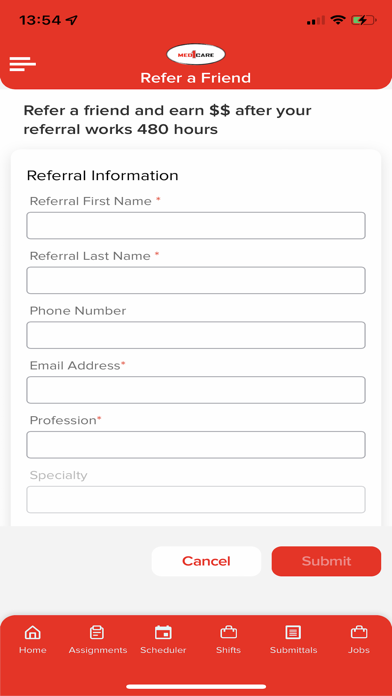Viewport: 392px width, 696px height.
Task: Switch to the Scheduler tab label
Action: pyautogui.click(x=163, y=650)
